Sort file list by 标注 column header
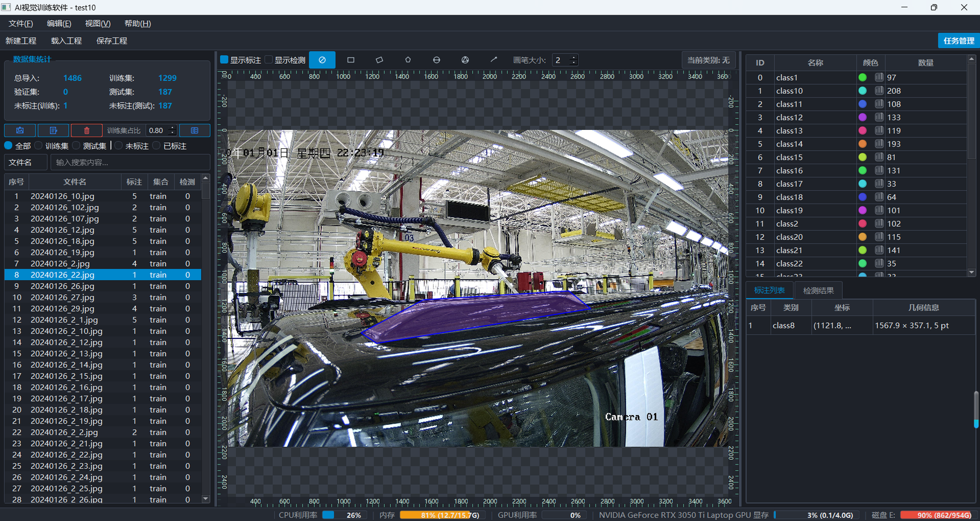 [134, 182]
